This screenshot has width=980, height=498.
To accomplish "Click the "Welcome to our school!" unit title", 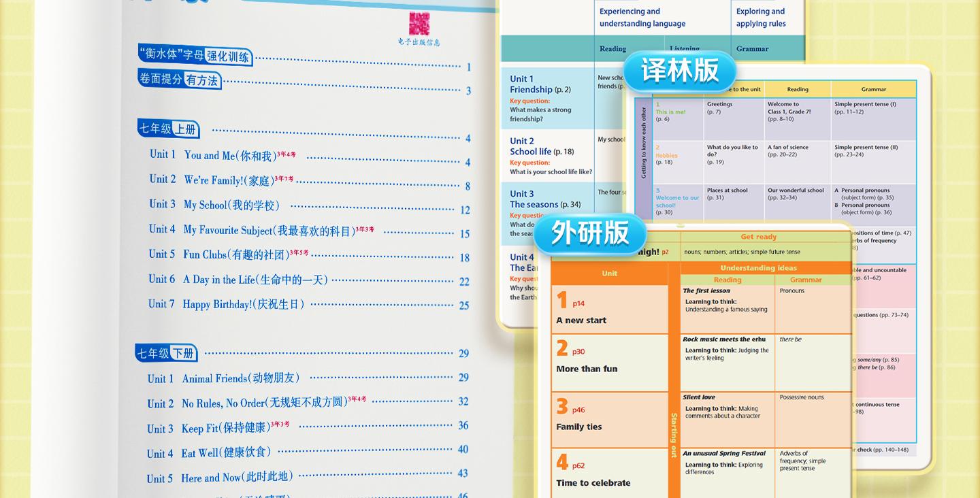I will pos(677,201).
